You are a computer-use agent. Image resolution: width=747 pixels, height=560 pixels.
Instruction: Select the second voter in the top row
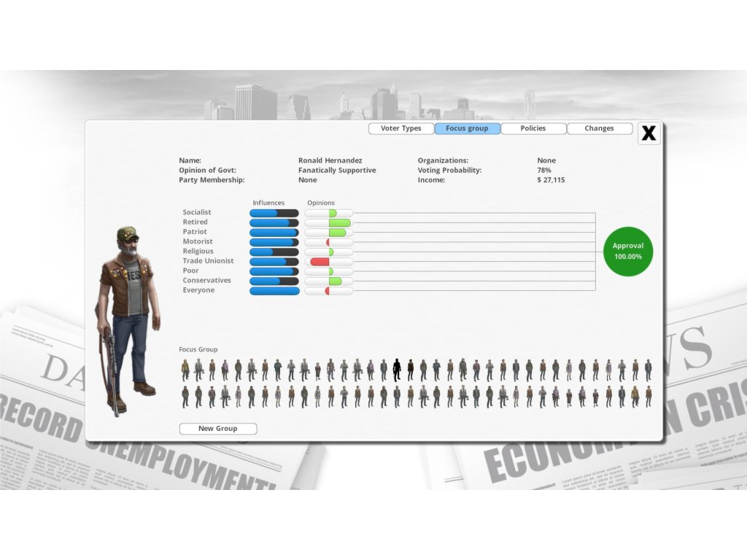pyautogui.click(x=198, y=370)
